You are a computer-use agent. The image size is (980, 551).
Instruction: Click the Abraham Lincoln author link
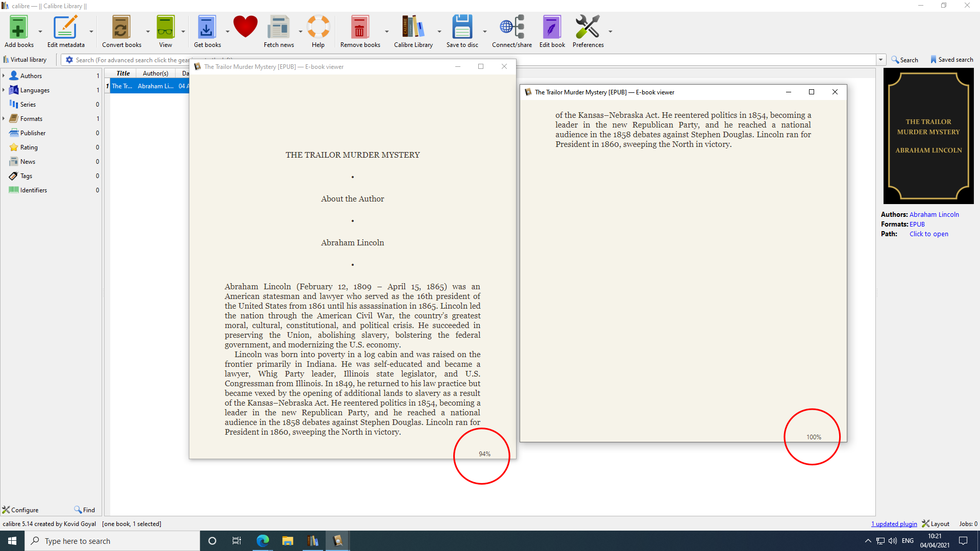tap(934, 214)
